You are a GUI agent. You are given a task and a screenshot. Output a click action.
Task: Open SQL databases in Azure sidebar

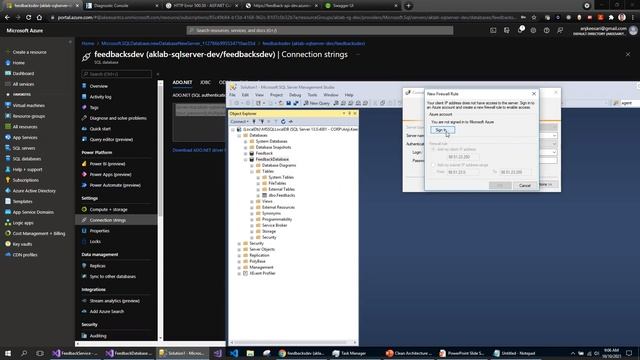27,159
